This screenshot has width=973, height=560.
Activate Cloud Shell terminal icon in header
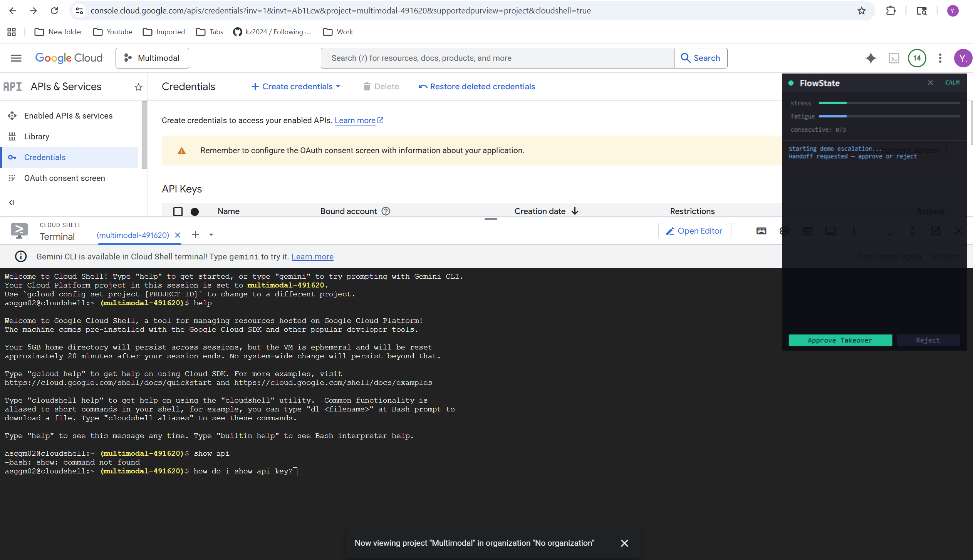coord(894,58)
